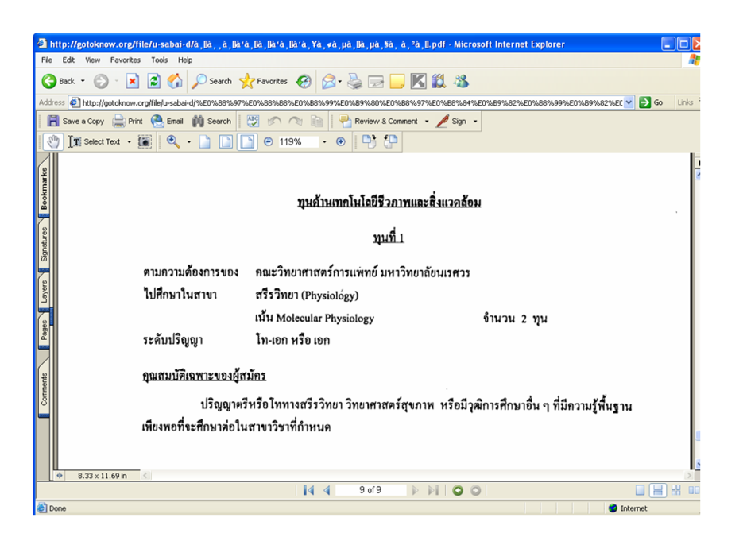Open the IE Search pane

pos(211,82)
